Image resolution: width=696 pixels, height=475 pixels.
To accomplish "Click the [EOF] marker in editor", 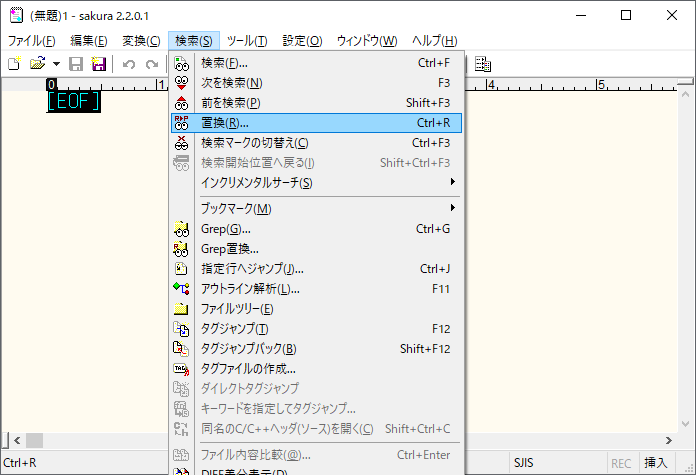I will 74,102.
